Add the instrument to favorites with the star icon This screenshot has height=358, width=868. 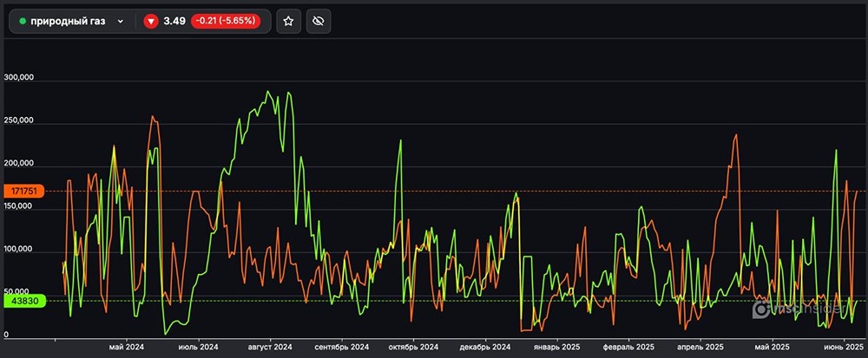coord(289,21)
